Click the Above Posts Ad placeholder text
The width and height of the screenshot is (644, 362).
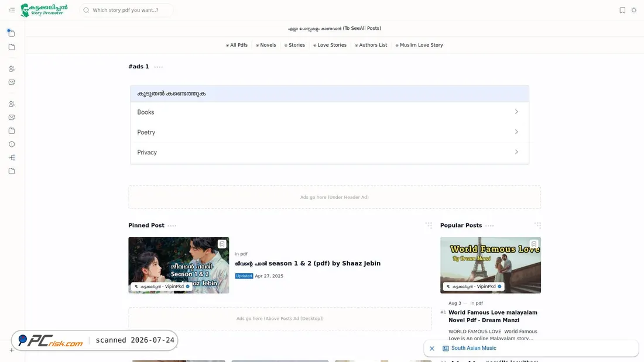pyautogui.click(x=280, y=319)
